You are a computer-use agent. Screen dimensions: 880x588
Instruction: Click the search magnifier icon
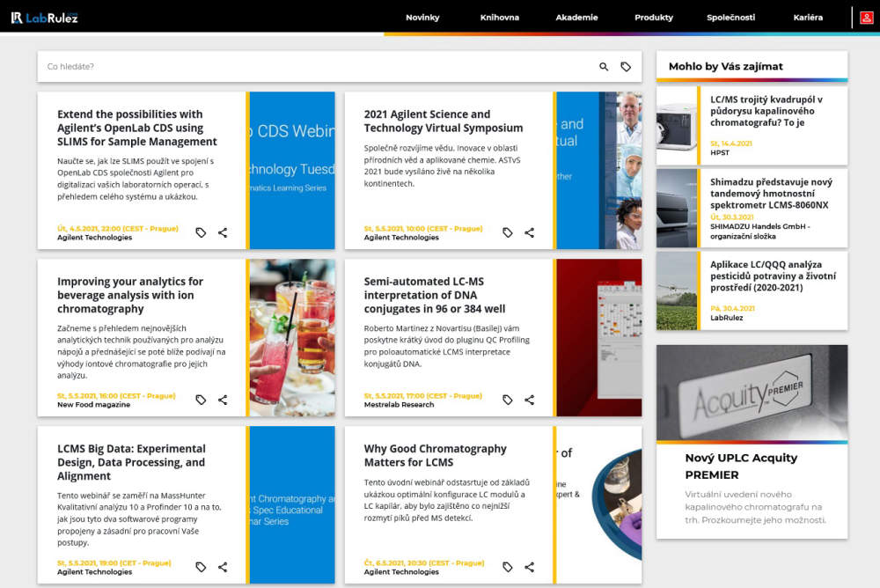(x=604, y=67)
